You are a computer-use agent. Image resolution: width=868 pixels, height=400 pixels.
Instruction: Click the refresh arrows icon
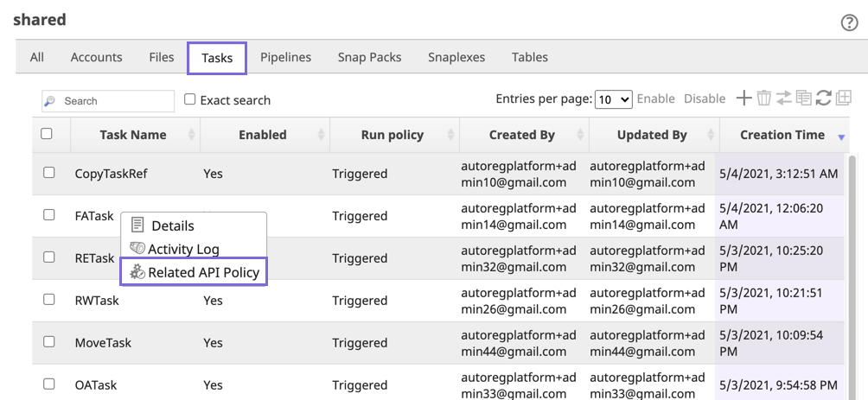point(824,98)
